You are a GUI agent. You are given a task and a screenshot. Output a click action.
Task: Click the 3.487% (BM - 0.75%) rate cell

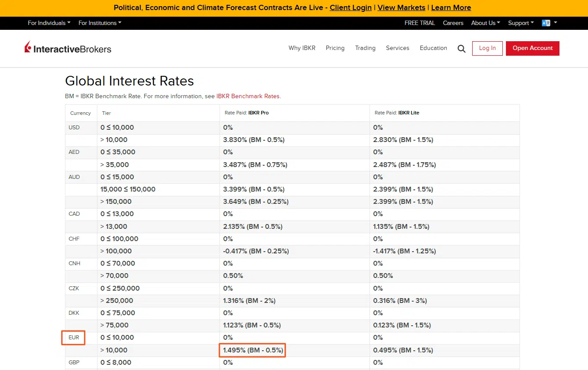coord(294,165)
